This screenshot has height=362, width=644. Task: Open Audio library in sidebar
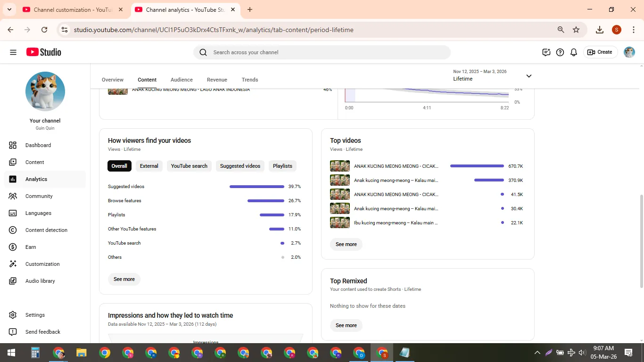click(x=45, y=281)
